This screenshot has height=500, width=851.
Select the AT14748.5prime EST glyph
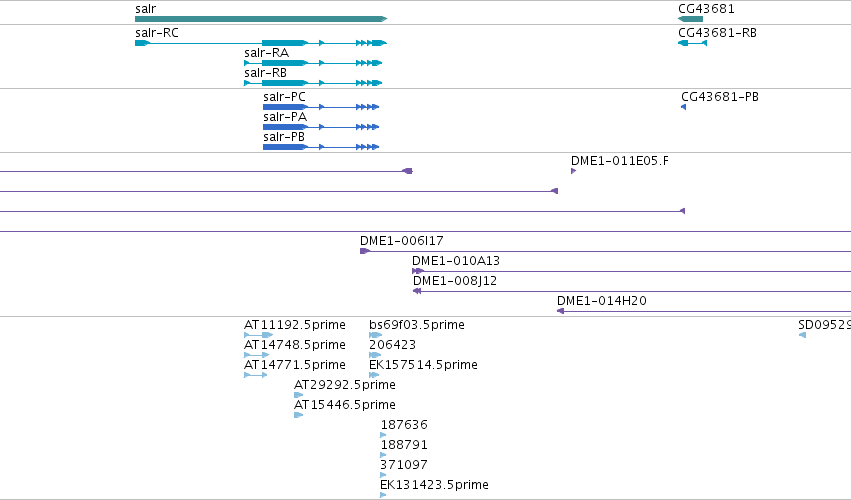coord(257,355)
